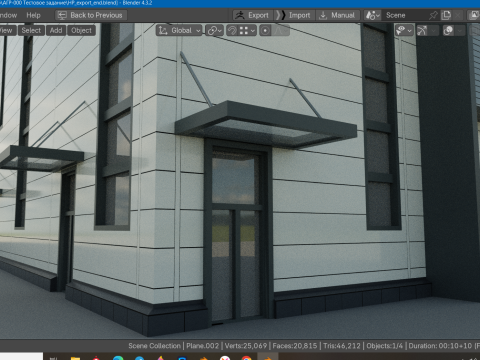The width and height of the screenshot is (480, 360).
Task: Browse scenes with the scene icon dropdown
Action: pyautogui.click(x=373, y=15)
